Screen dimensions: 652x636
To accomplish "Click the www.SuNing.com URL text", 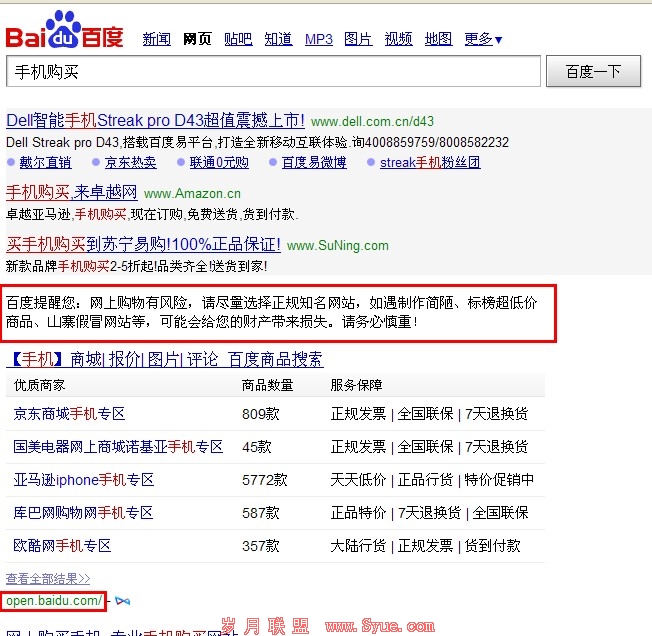I will 338,246.
